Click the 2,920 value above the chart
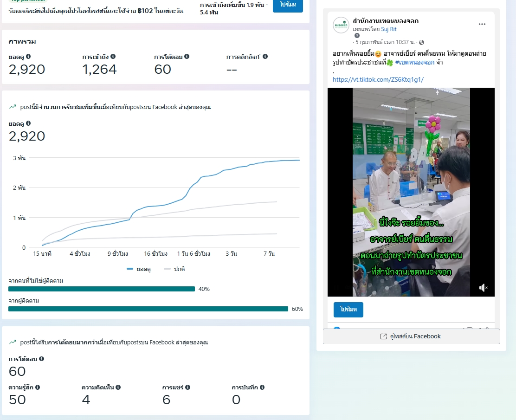 (27, 136)
